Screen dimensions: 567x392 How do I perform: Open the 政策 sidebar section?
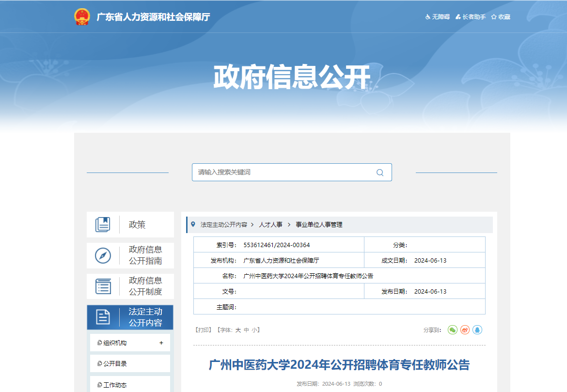(x=130, y=224)
